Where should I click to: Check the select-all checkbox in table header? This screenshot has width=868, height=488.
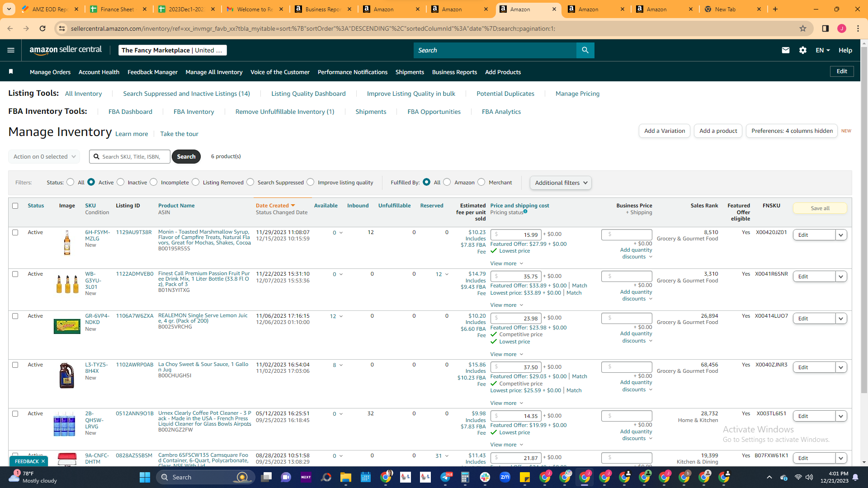pos(15,206)
